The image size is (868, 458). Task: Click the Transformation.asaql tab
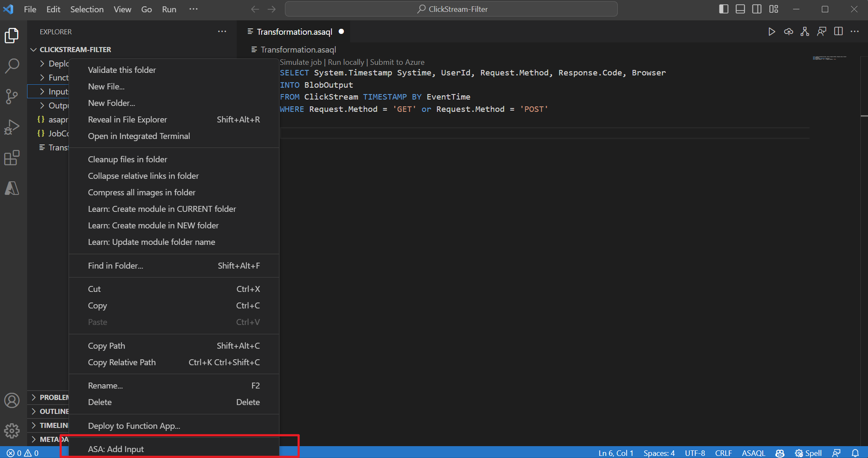pyautogui.click(x=295, y=31)
